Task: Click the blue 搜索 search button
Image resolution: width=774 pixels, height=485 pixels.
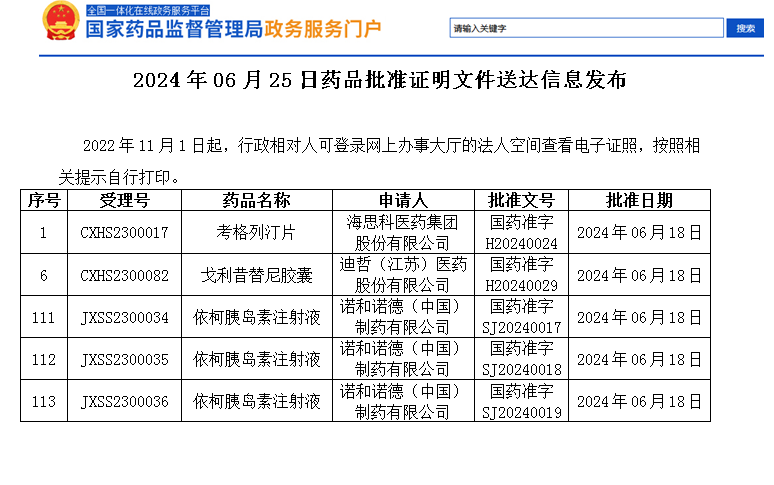Action: click(745, 28)
